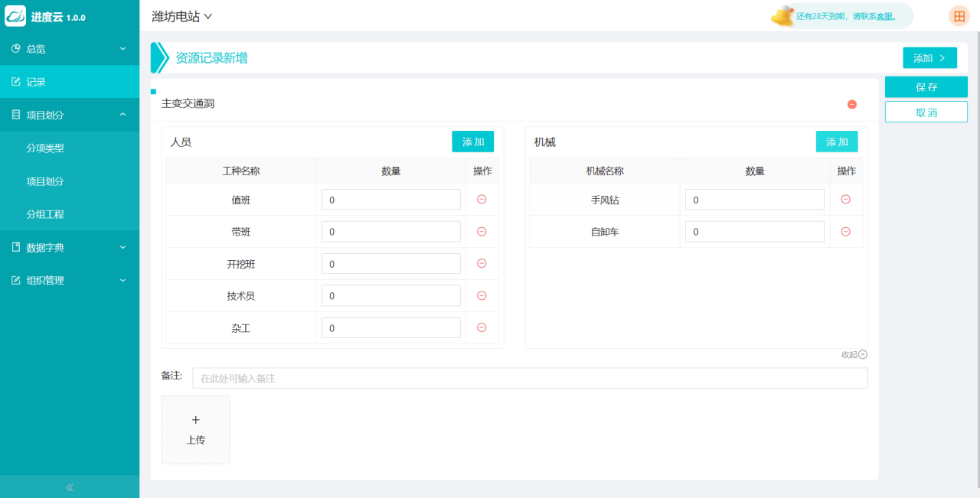980x498 pixels.
Task: Open the 潍坊电站 station dropdown
Action: [x=182, y=16]
